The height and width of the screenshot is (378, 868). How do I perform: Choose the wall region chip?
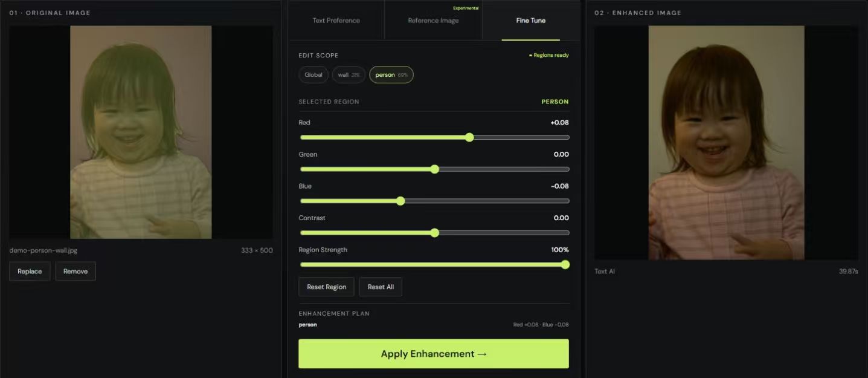click(x=349, y=75)
